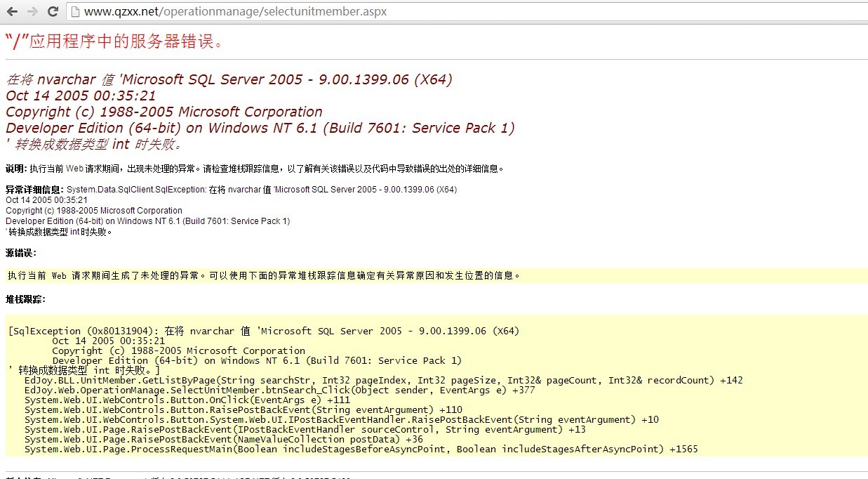Click 'IPostBackEventHandler.RaisePostBackEvent' +10 line

[341, 419]
